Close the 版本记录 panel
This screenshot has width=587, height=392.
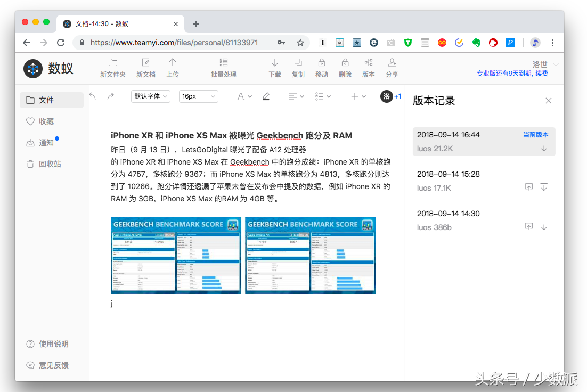click(549, 101)
